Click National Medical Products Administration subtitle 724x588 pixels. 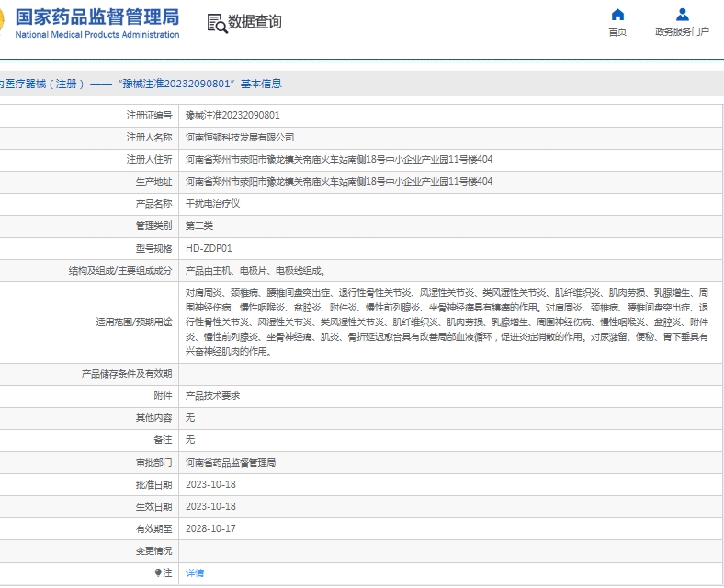pos(97,35)
